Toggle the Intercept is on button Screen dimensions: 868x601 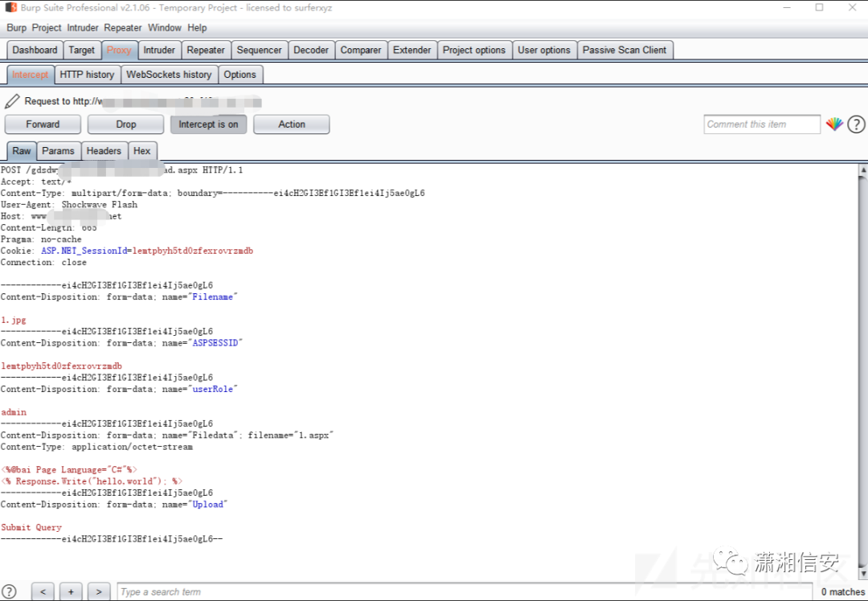coord(208,125)
